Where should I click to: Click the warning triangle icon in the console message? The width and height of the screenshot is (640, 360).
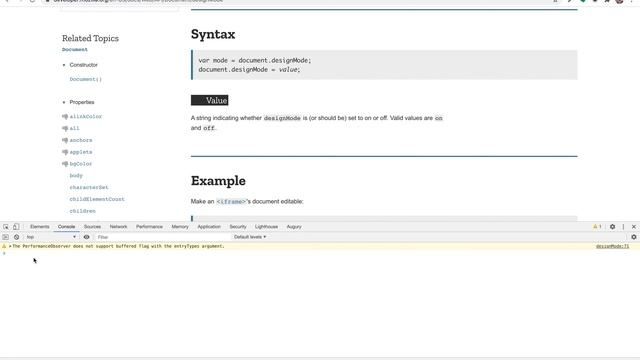click(4, 247)
